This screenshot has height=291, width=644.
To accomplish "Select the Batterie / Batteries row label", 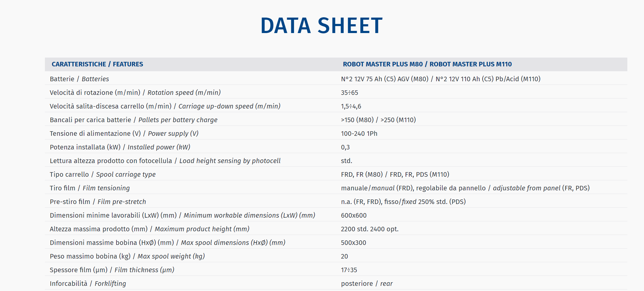I will tap(79, 79).
